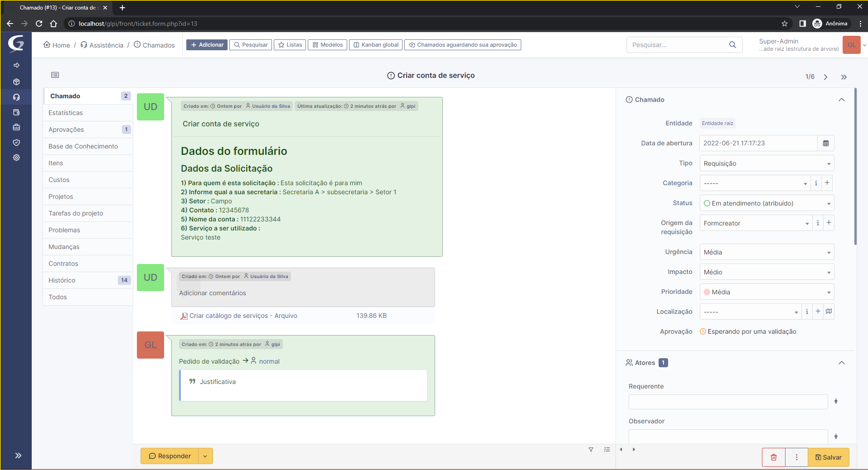Open the date picker for Data de abertura
Image resolution: width=868 pixels, height=470 pixels.
pyautogui.click(x=826, y=143)
